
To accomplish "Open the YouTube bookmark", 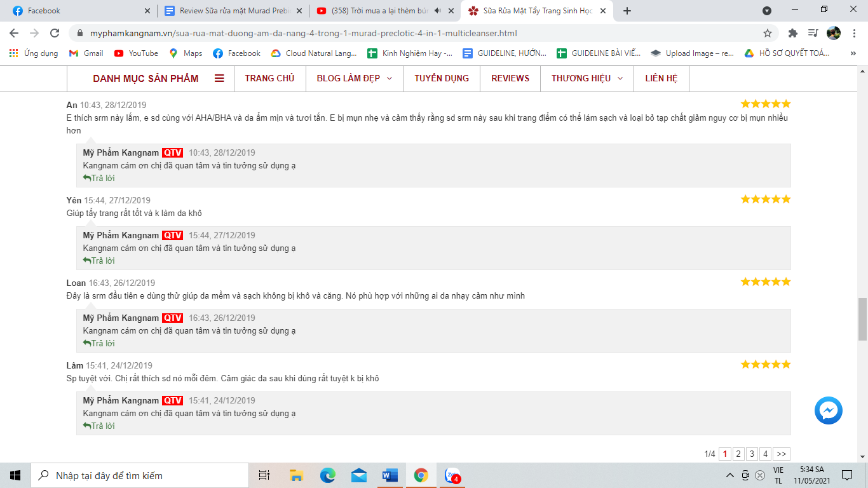I will [x=136, y=53].
